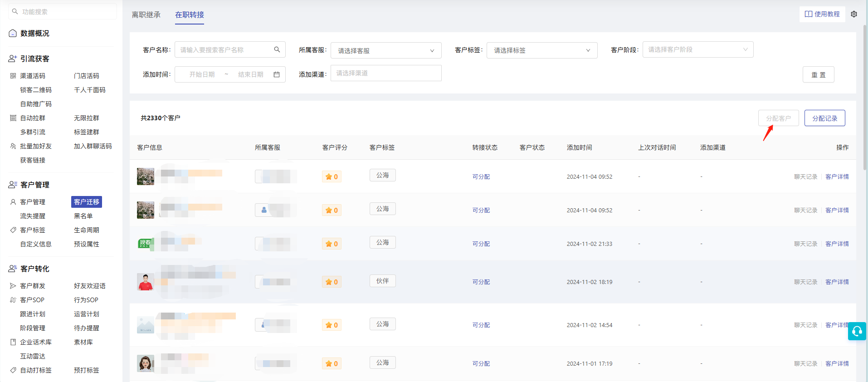Click the 功能搜索 search box
The image size is (868, 382).
coord(63,12)
